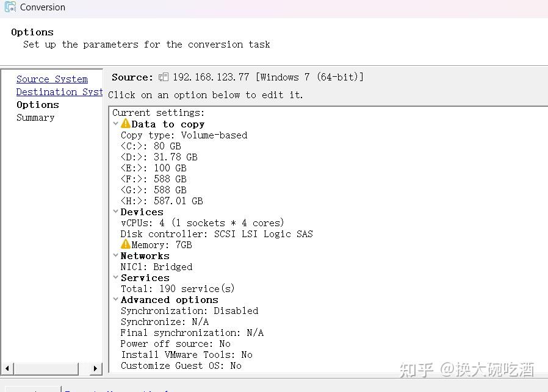This screenshot has width=548, height=392.
Task: Click the warning icon beside the Memory setting
Action: tap(125, 244)
